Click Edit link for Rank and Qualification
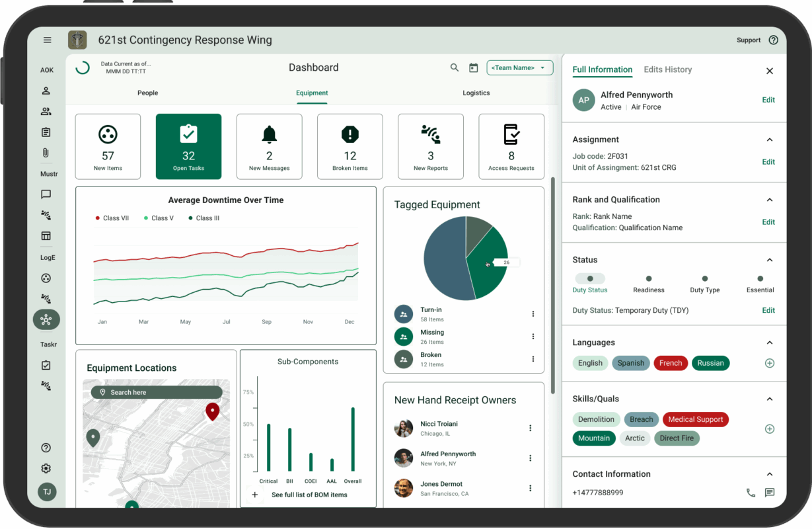 coord(768,222)
